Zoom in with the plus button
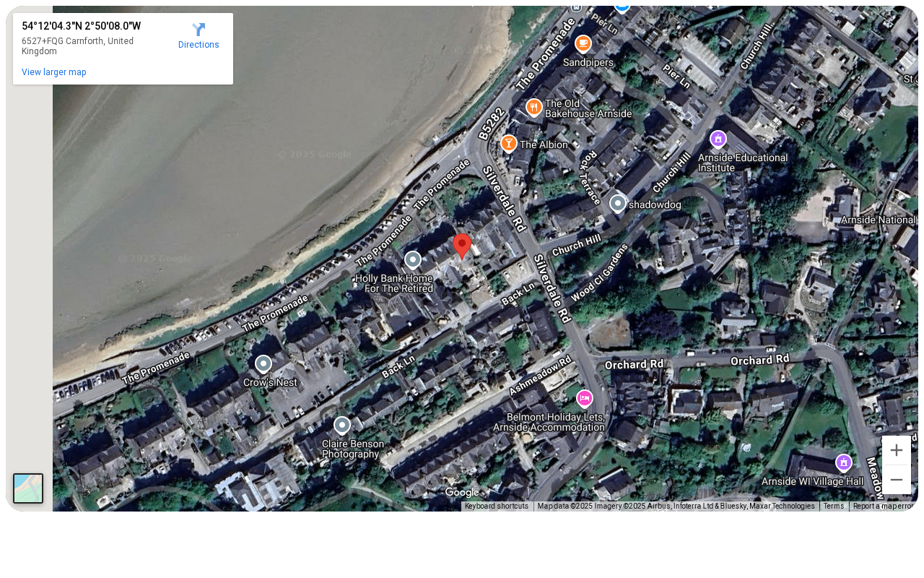The height and width of the screenshot is (578, 924). [897, 450]
